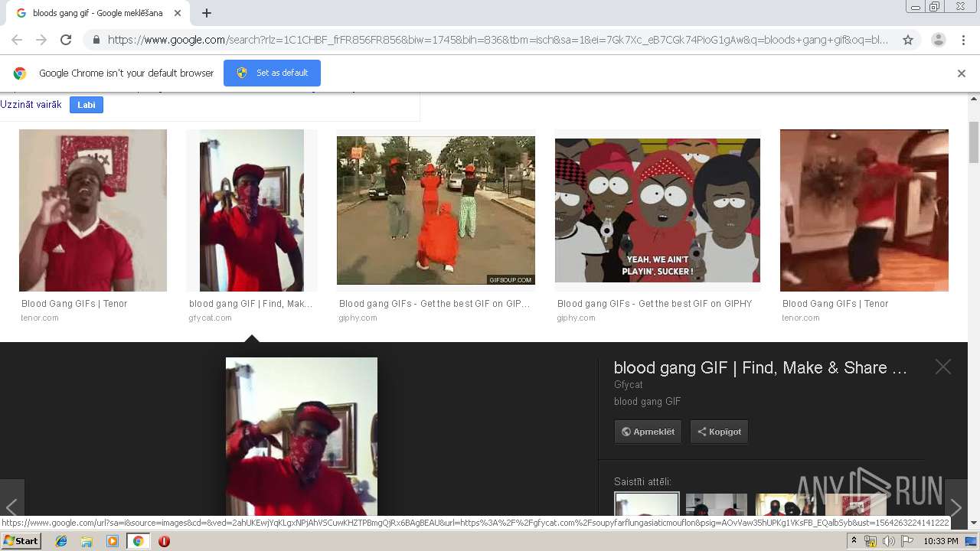Click the Gfycat source name in preview

(x=629, y=385)
